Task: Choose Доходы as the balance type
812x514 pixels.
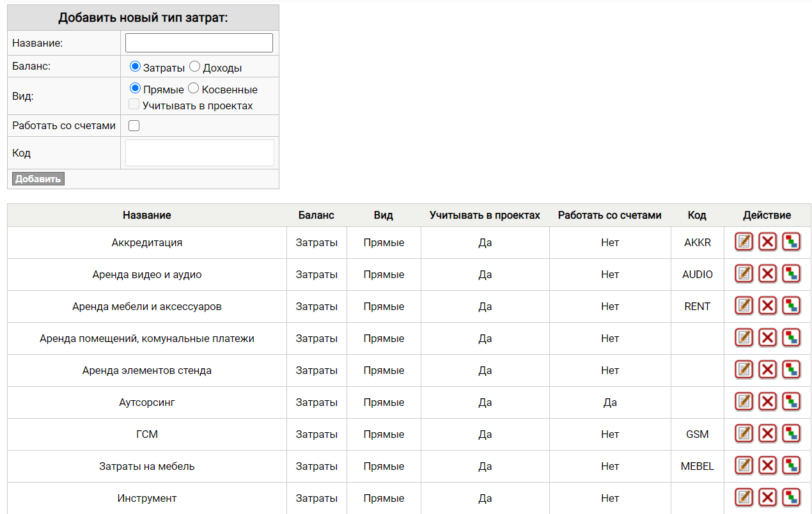Action: point(195,66)
